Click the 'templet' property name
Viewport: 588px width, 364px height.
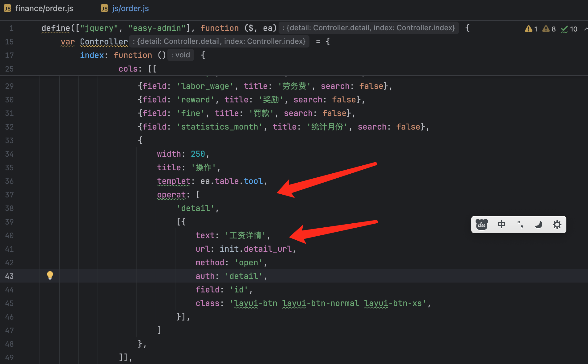(174, 181)
